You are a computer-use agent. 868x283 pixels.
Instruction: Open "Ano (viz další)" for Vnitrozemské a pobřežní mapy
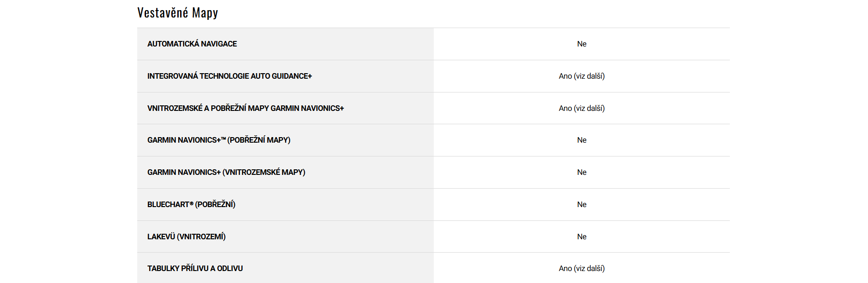582,109
